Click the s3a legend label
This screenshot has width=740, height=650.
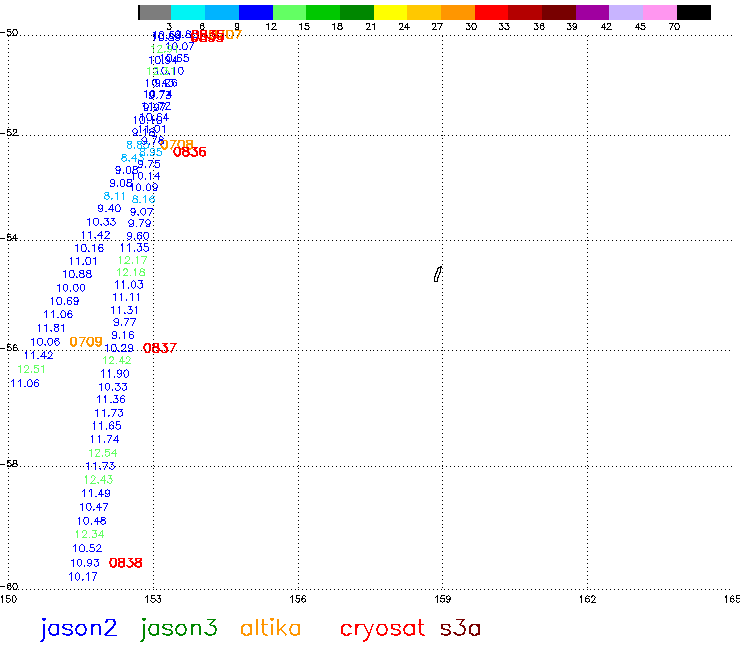point(460,628)
